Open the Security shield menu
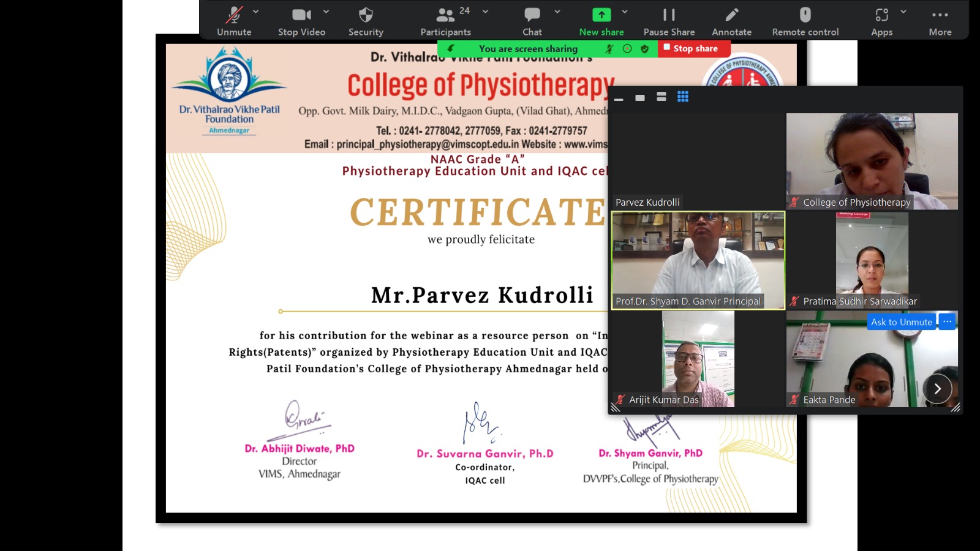 (366, 21)
